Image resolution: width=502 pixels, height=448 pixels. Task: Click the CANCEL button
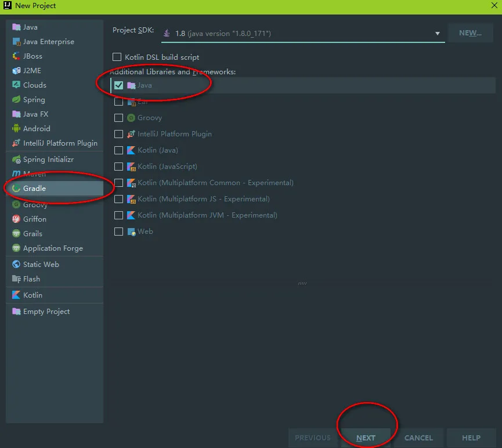tap(418, 438)
